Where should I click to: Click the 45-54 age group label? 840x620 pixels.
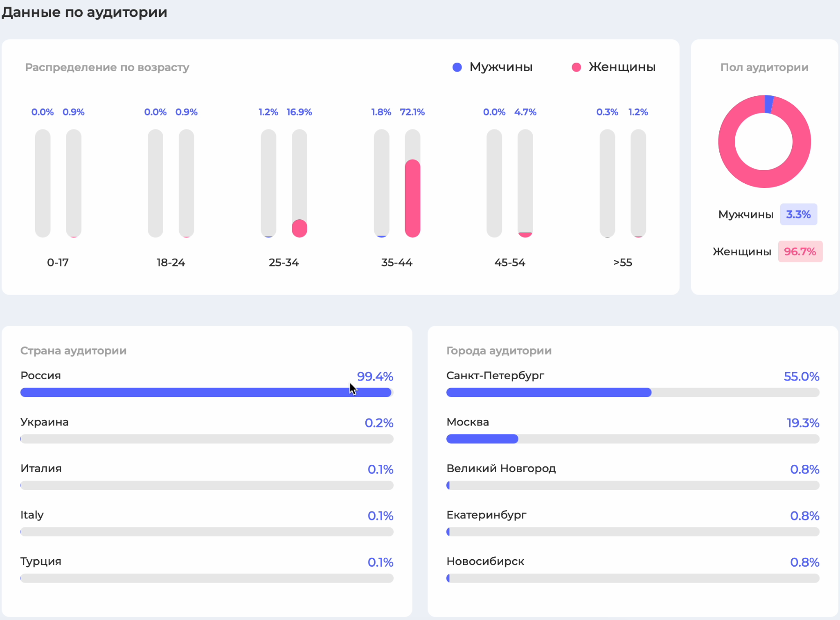[x=510, y=263]
